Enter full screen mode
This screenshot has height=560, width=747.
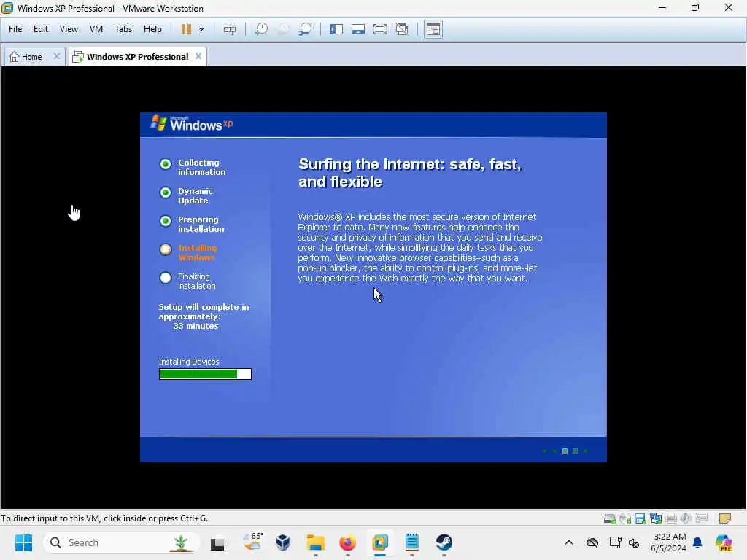(379, 29)
